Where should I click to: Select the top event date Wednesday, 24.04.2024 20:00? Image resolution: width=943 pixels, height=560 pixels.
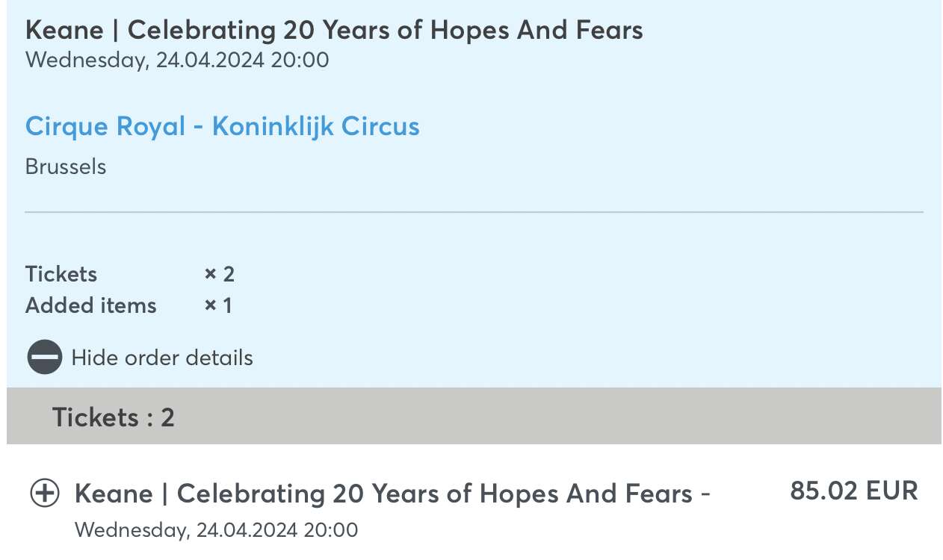coord(177,60)
